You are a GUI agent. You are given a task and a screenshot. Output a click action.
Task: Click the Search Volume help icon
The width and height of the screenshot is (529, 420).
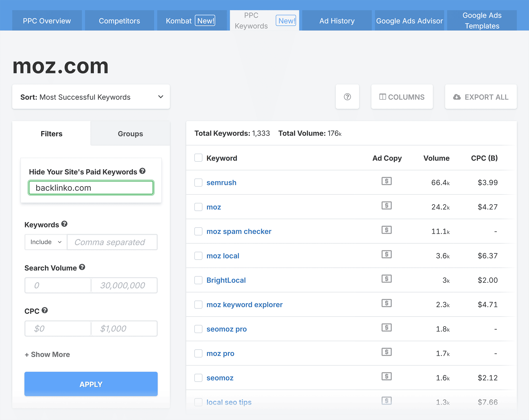coord(82,267)
